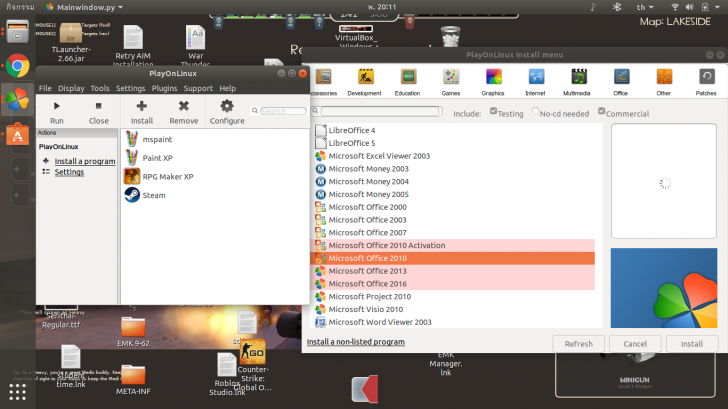Click 'Install a non-listed program' link

(x=356, y=342)
